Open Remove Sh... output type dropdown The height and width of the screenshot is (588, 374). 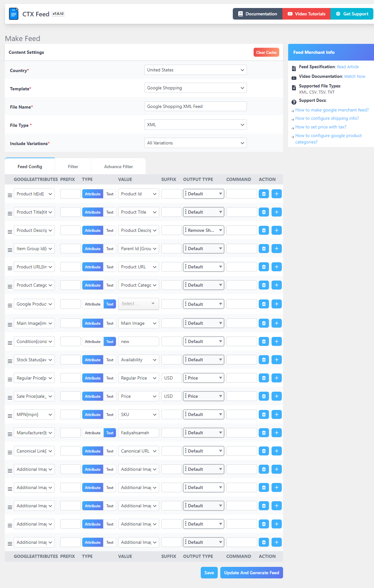pyautogui.click(x=203, y=230)
